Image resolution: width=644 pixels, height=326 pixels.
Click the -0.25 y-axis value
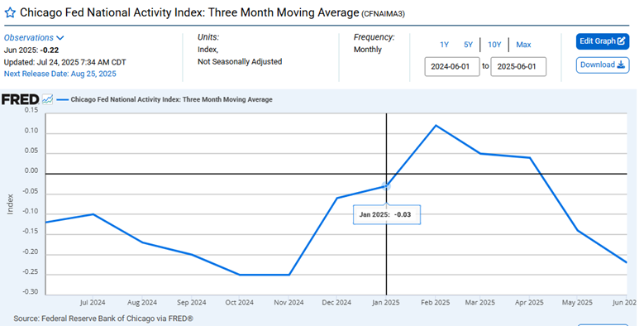[x=30, y=272]
